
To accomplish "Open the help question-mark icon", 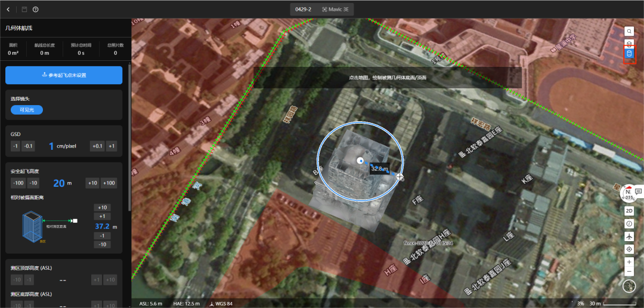I will tap(36, 10).
